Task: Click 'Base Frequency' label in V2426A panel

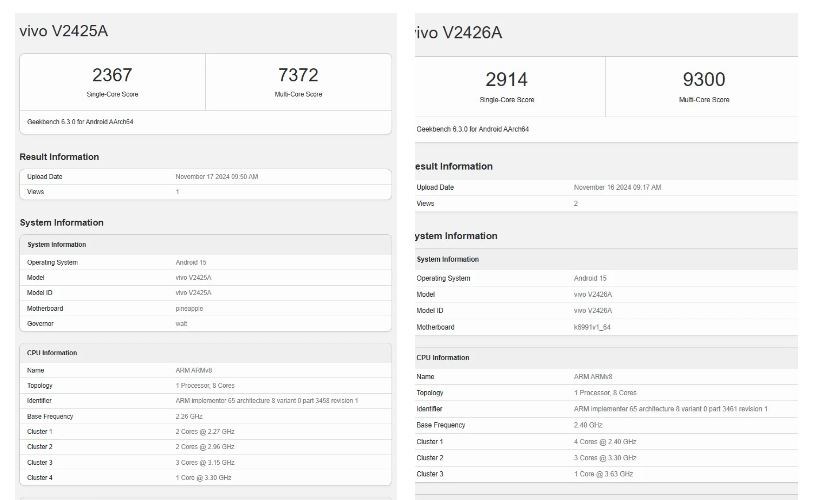Action: (441, 425)
